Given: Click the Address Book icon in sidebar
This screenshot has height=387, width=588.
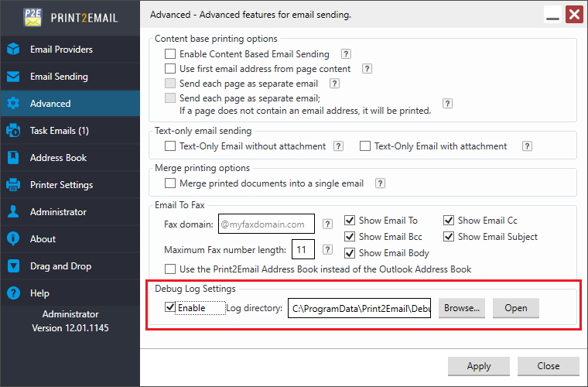Looking at the screenshot, I should tap(13, 158).
